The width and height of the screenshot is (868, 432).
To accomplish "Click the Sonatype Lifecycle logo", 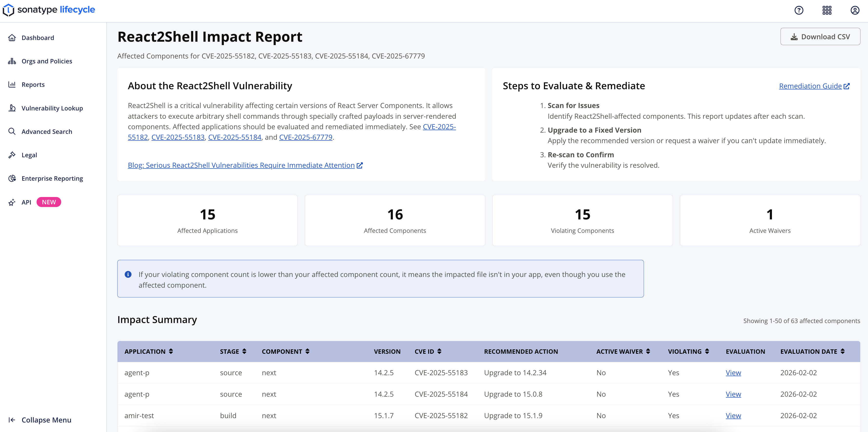I will (x=49, y=10).
